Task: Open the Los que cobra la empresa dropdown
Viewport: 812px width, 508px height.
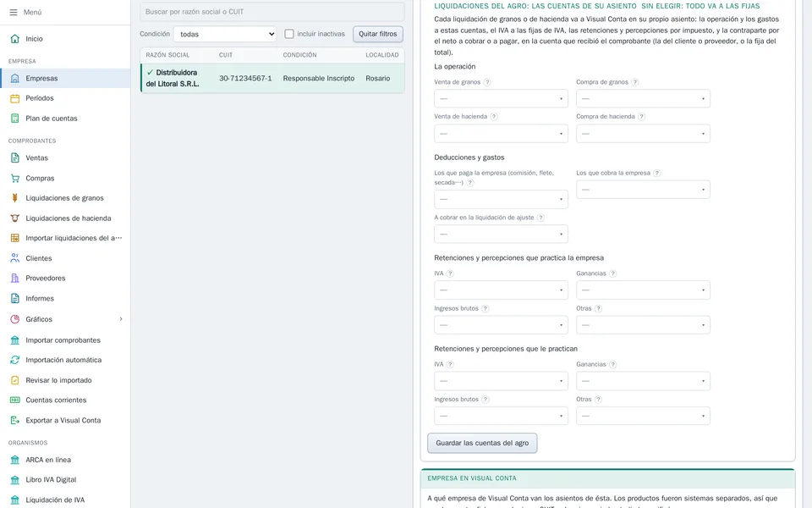Action: click(x=643, y=190)
